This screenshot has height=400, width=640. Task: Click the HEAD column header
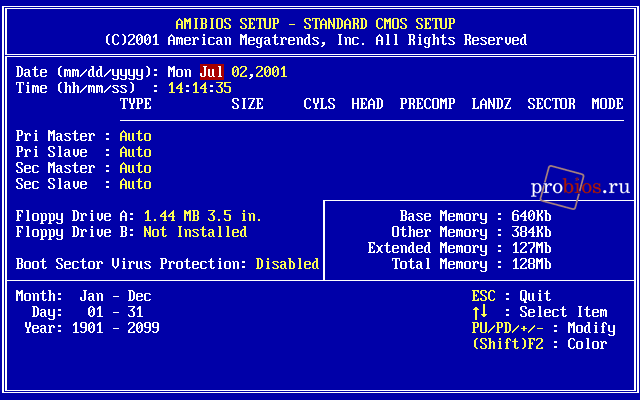(x=367, y=104)
